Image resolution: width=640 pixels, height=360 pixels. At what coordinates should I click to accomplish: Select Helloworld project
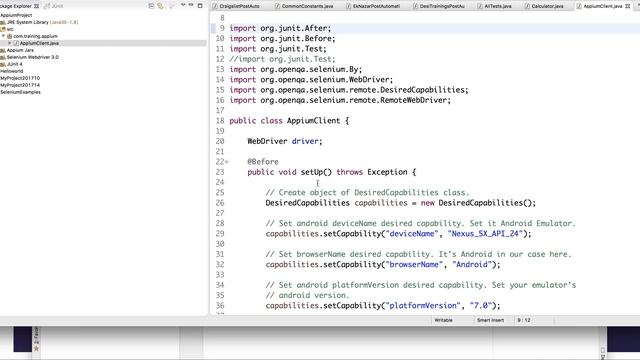[11, 71]
